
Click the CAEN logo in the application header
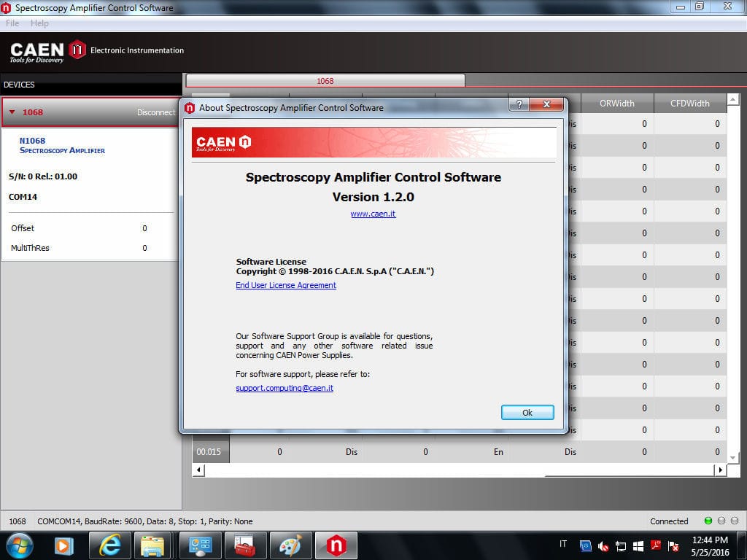(35, 50)
